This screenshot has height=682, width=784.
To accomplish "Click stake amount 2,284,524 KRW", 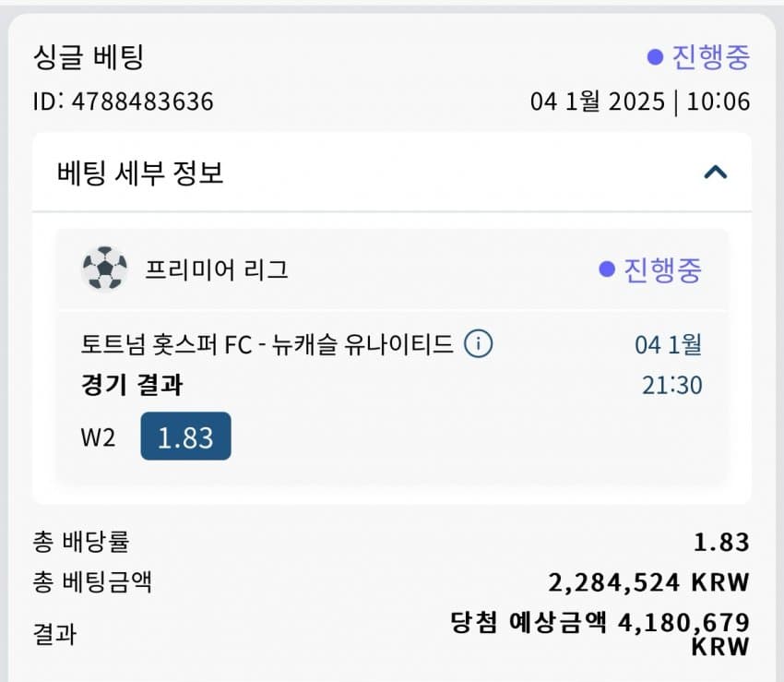I will pos(649,583).
